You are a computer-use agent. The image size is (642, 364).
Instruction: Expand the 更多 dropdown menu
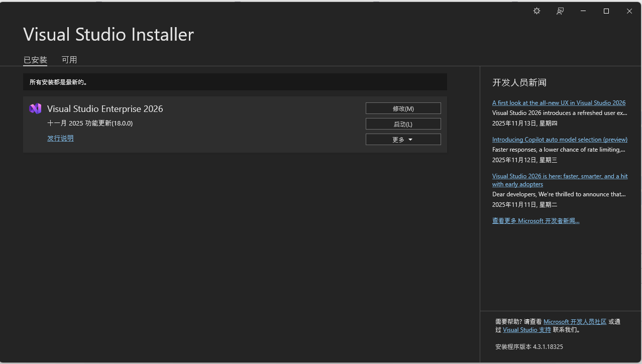(403, 140)
